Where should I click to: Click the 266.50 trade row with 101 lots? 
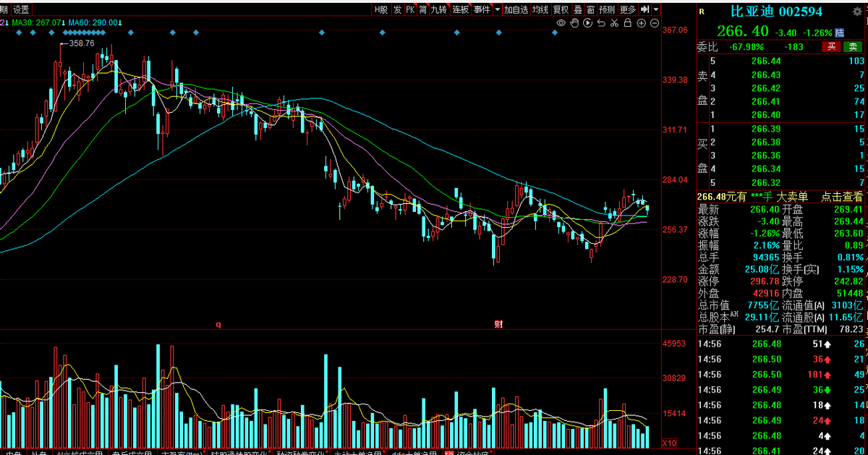(781, 374)
